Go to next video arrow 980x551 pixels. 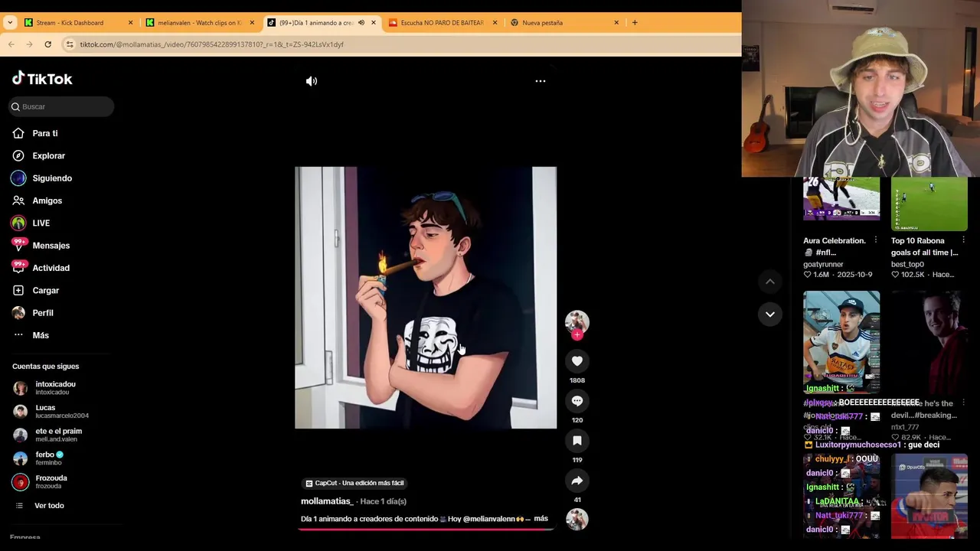770,315
